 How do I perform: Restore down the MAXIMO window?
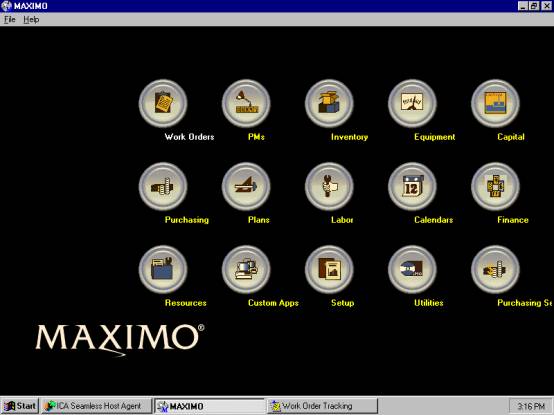click(534, 6)
